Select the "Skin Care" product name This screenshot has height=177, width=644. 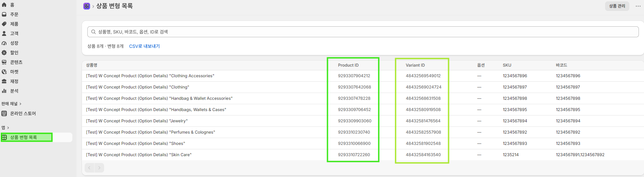click(x=139, y=155)
